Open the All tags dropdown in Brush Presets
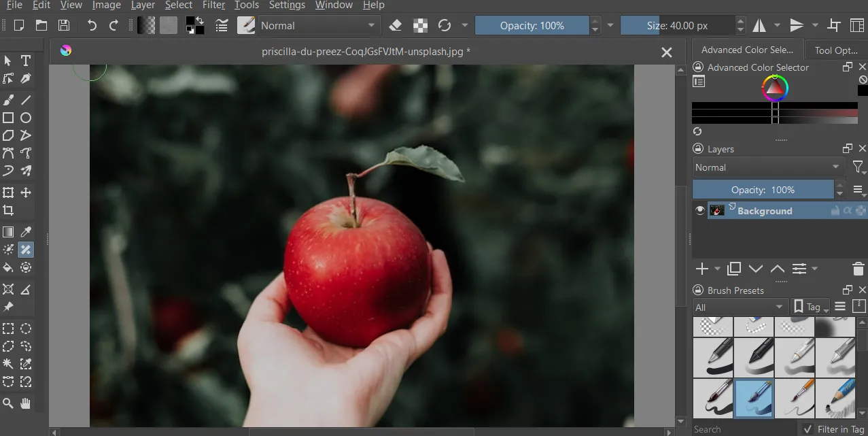This screenshot has height=436, width=868. (x=740, y=307)
